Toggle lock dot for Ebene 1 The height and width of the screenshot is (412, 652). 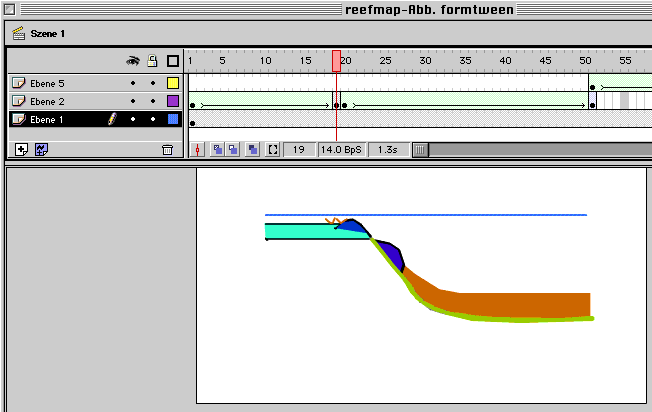tap(153, 119)
